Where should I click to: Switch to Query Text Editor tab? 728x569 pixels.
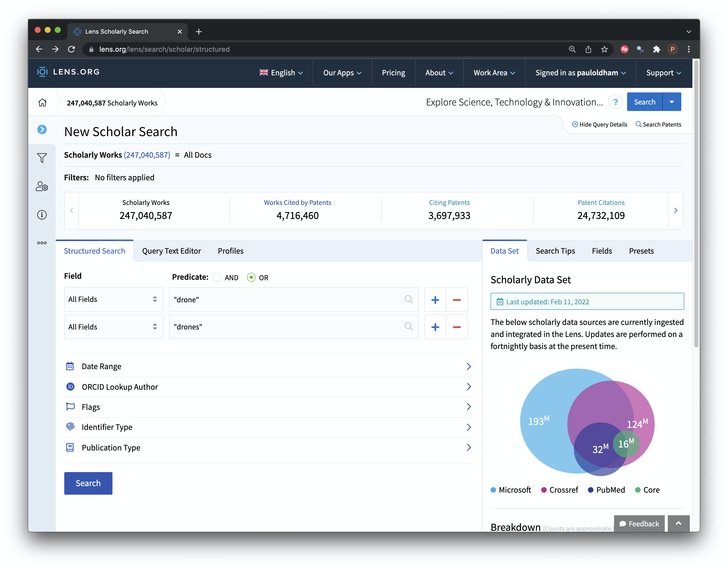pos(171,251)
